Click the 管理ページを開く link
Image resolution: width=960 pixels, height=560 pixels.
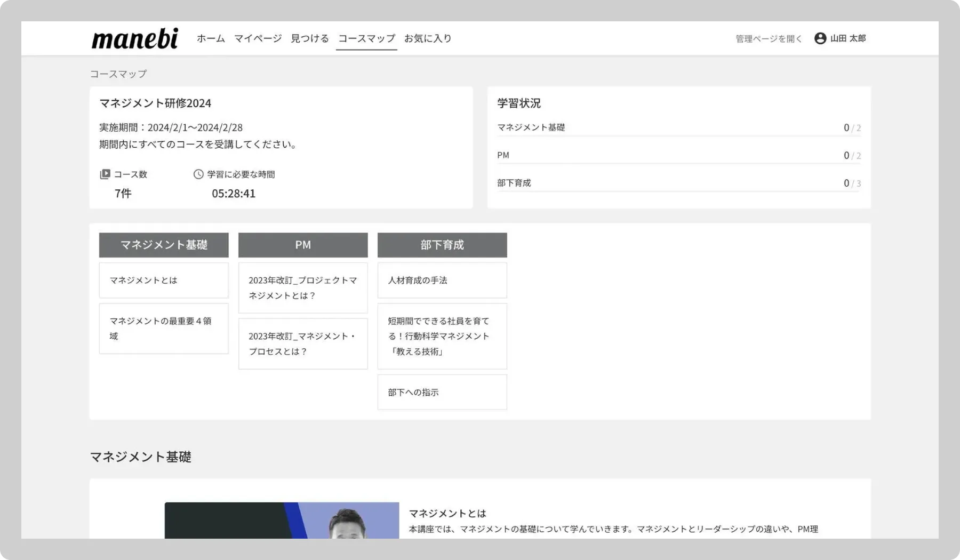(769, 39)
